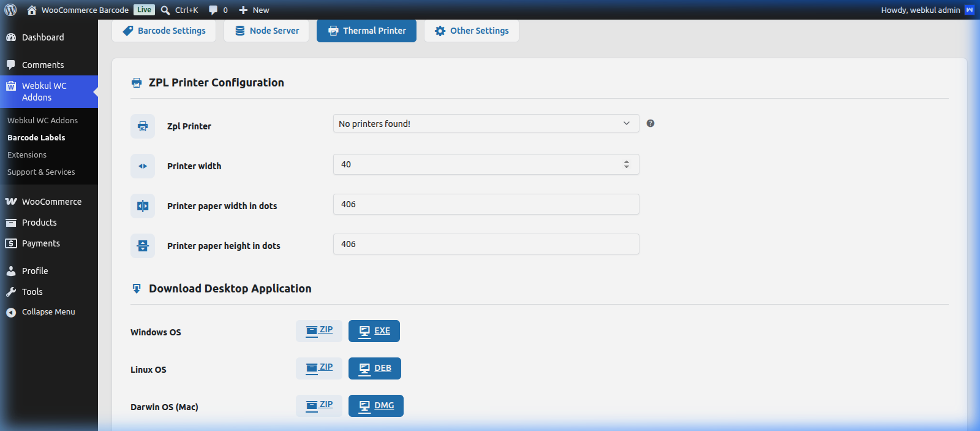Screen dimensions: 980x431
Task: Open the New content menu
Action: coord(254,10)
